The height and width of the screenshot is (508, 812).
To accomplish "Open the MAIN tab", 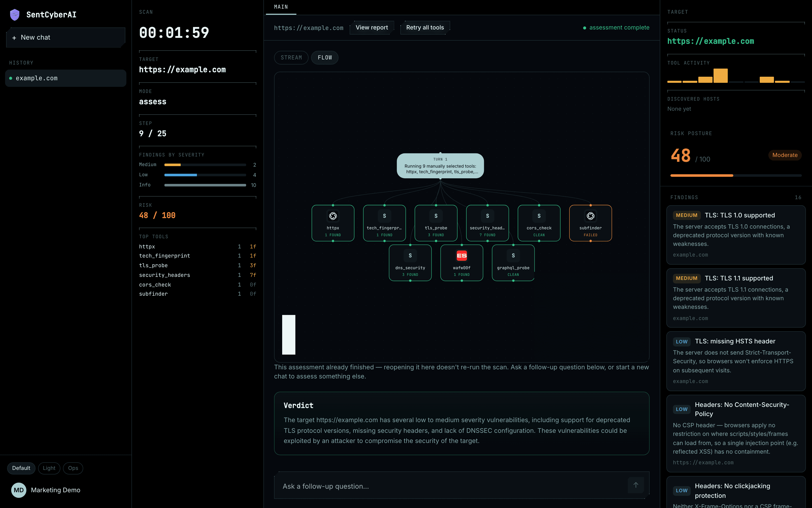I will tap(281, 7).
